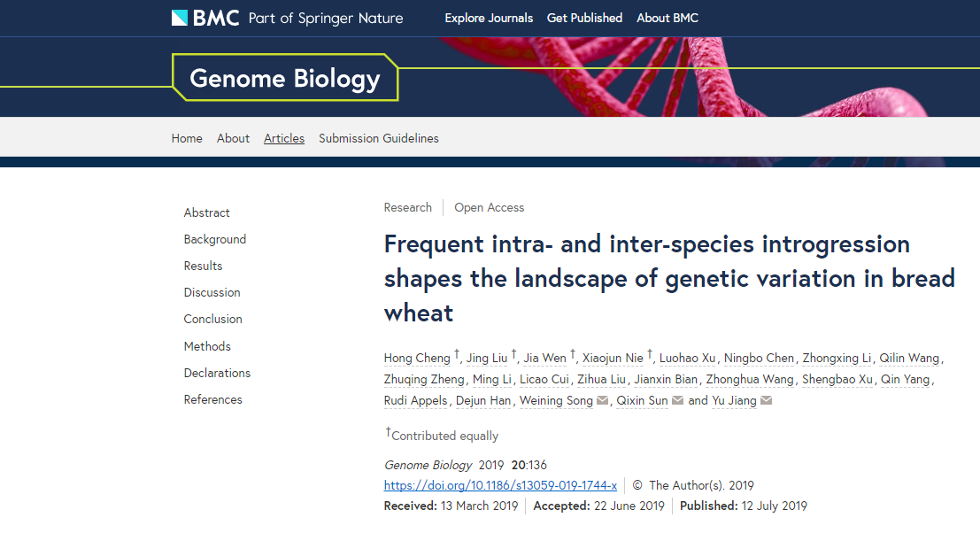Open email envelope icon next to Weining Song
980x533 pixels.
pos(603,400)
